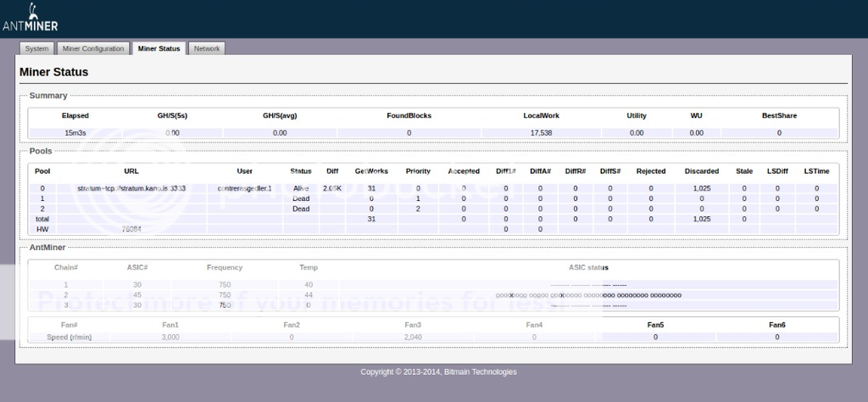This screenshot has width=868, height=402.
Task: Click the Pools section label
Action: pos(41,151)
